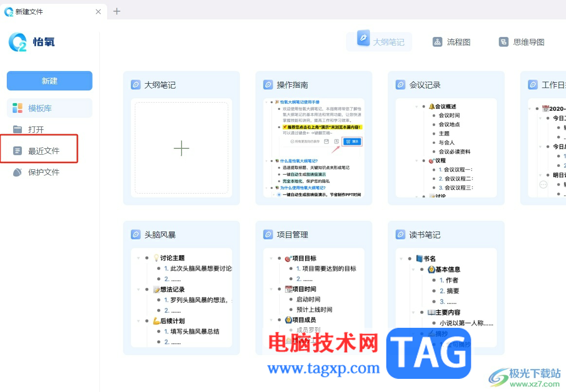This screenshot has height=392, width=566.
Task: Click the 与会人 line in 会议记录
Action: pyautogui.click(x=446, y=143)
